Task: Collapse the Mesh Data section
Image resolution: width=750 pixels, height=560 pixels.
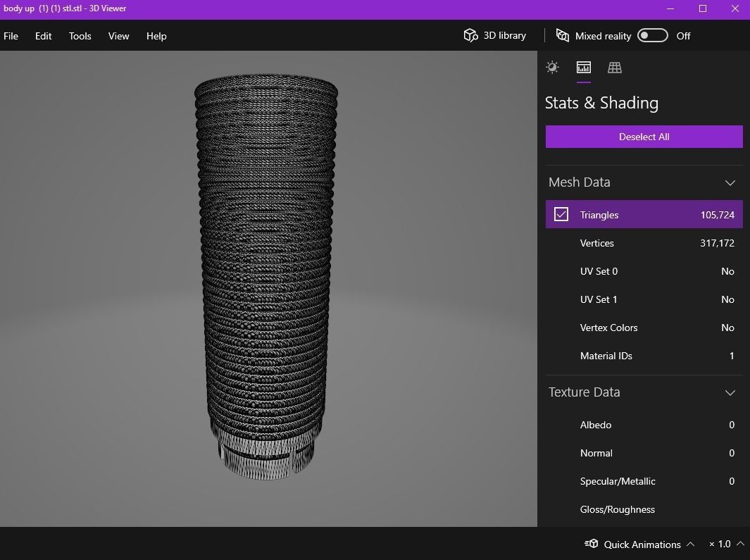Action: pyautogui.click(x=730, y=183)
